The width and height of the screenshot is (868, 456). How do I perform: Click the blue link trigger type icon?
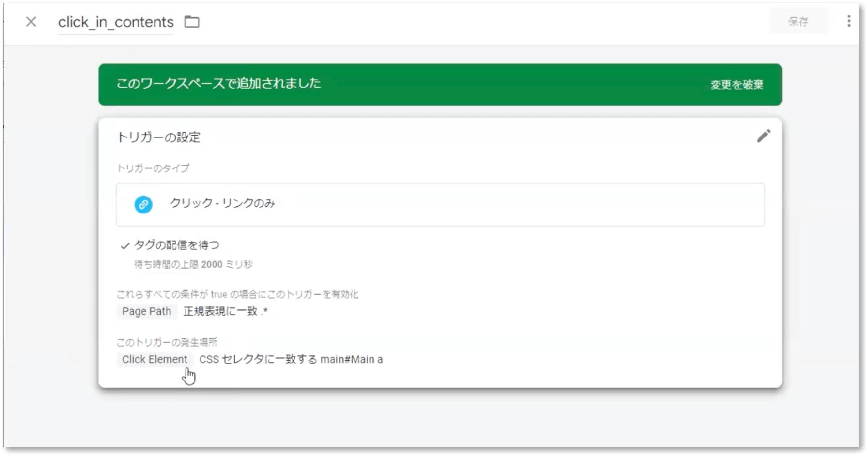pos(143,204)
